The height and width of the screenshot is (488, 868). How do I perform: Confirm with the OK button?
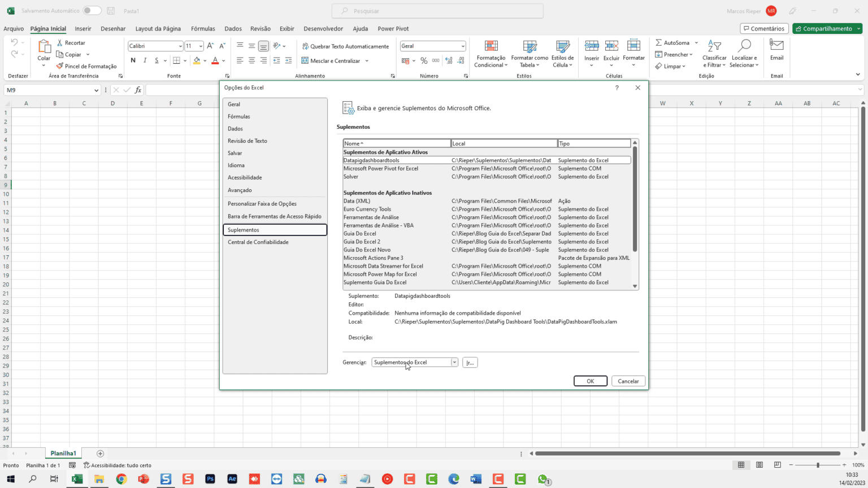pyautogui.click(x=590, y=381)
